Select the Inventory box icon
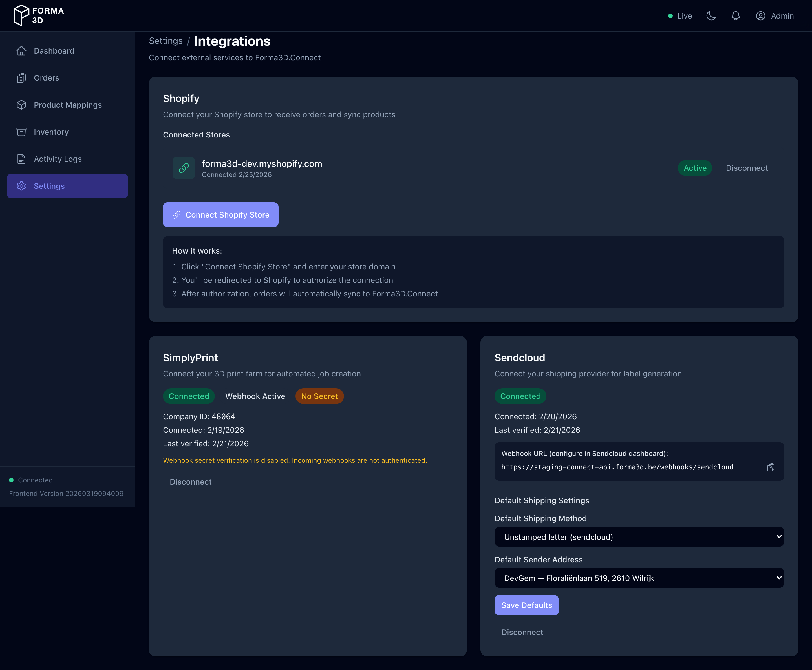 (22, 132)
